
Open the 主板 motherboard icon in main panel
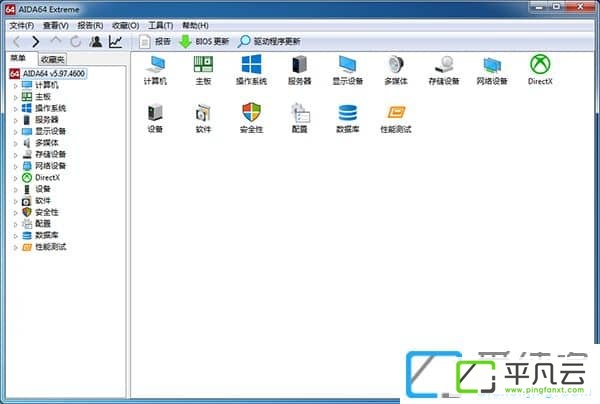pyautogui.click(x=203, y=70)
